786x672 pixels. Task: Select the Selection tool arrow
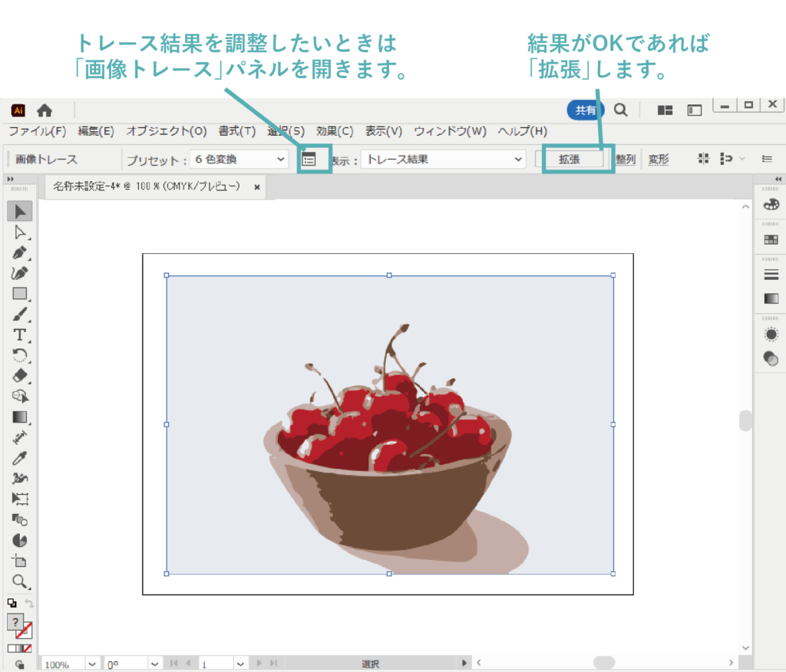click(x=19, y=212)
